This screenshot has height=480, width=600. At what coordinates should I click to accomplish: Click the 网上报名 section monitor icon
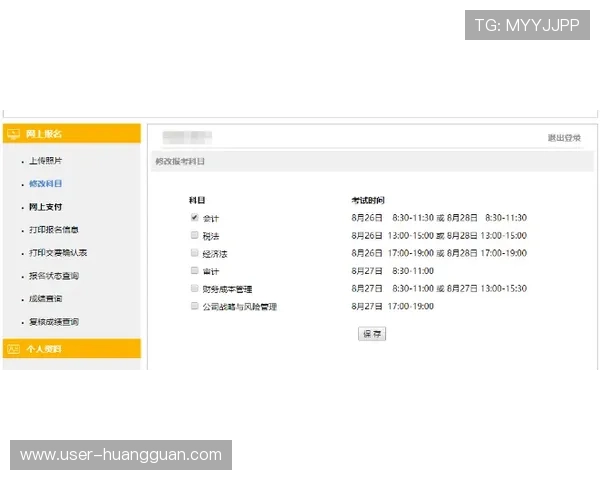click(13, 134)
